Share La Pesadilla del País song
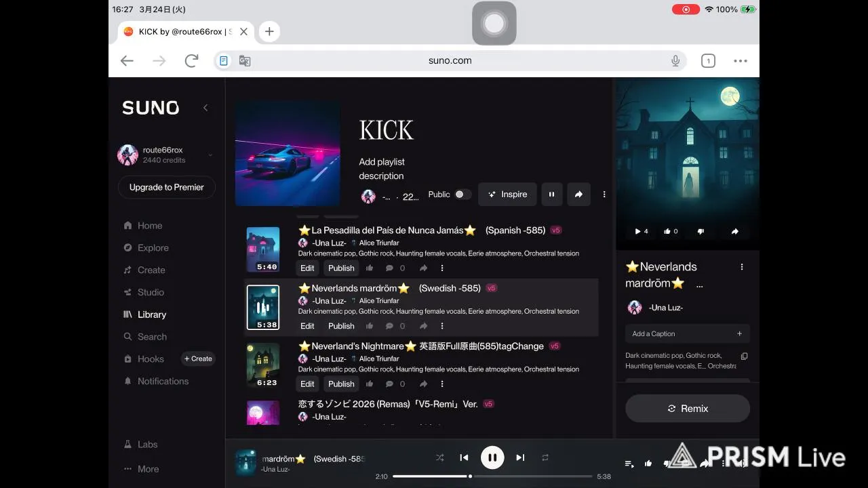 (x=423, y=268)
